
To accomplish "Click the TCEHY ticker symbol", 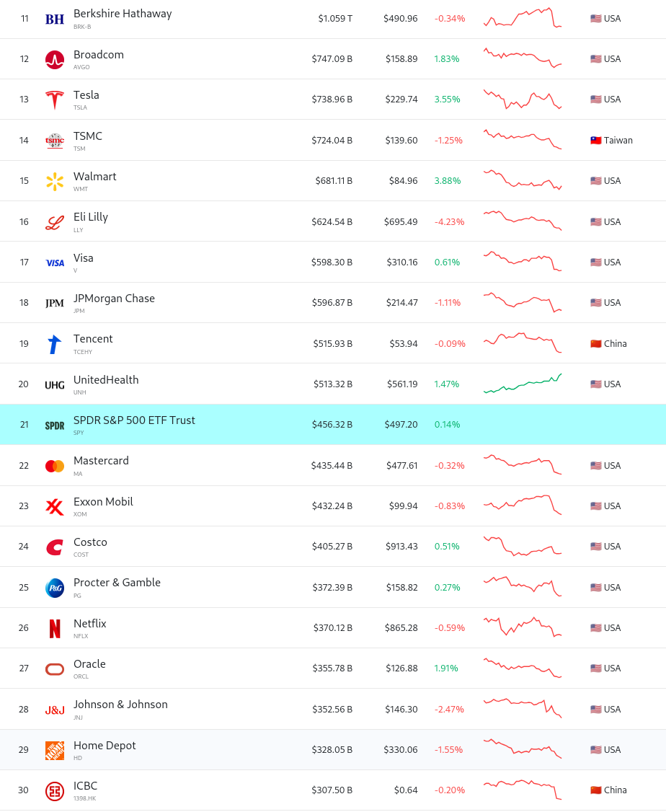I will coord(83,352).
